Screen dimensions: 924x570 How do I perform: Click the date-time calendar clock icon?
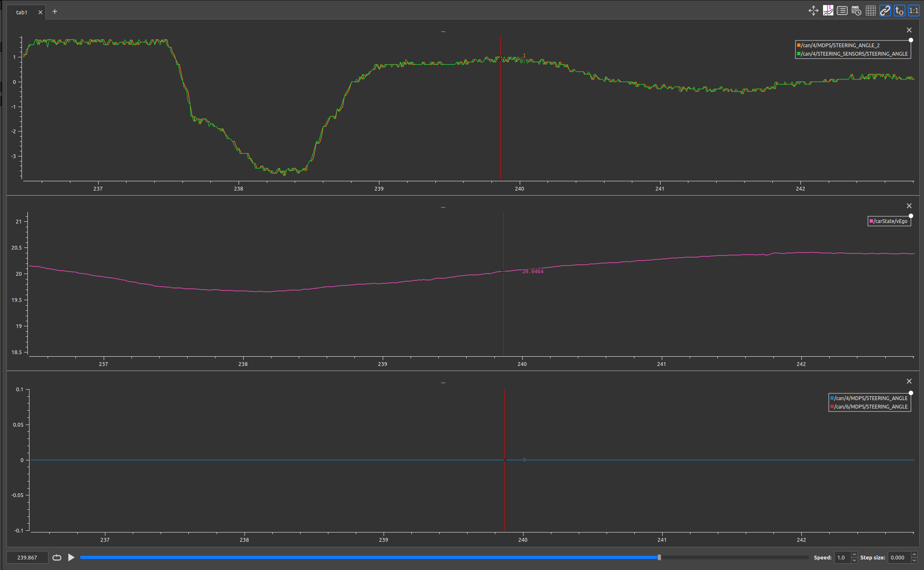[x=856, y=11]
